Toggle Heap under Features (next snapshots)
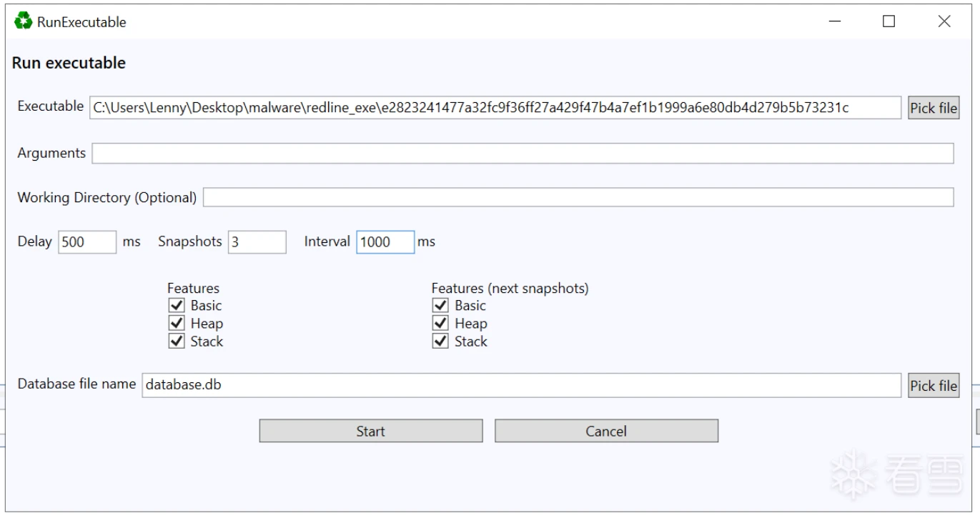Viewport: 980px width, 518px height. (x=440, y=324)
